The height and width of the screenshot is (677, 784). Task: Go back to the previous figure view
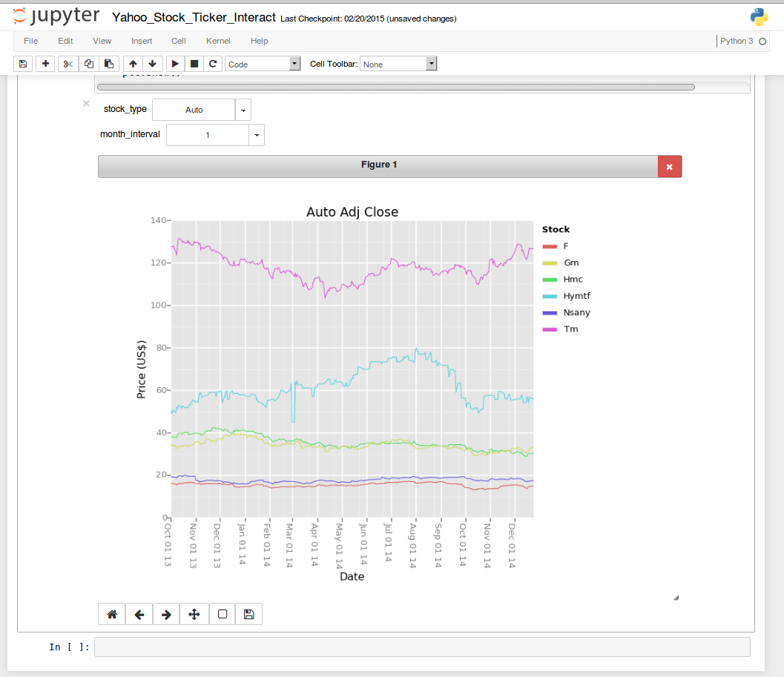139,614
